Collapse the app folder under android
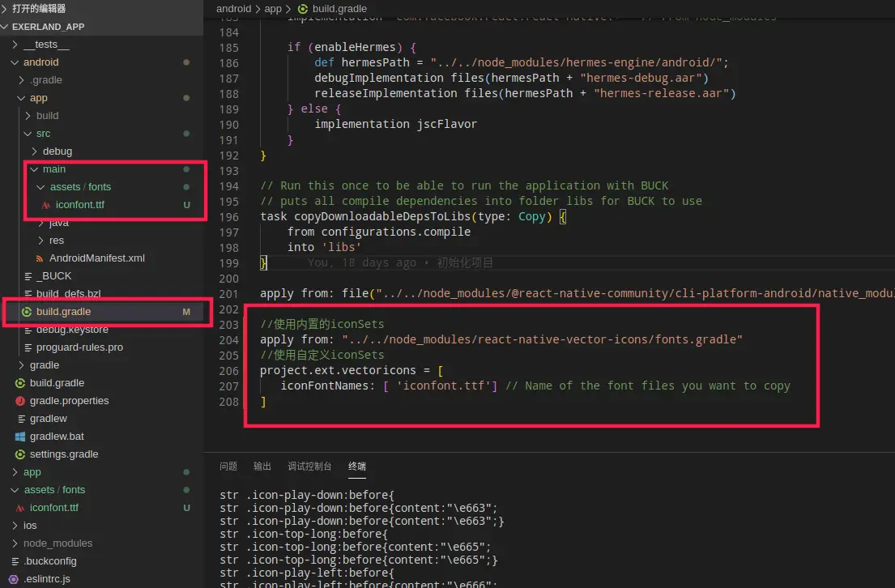895x588 pixels. [38, 98]
